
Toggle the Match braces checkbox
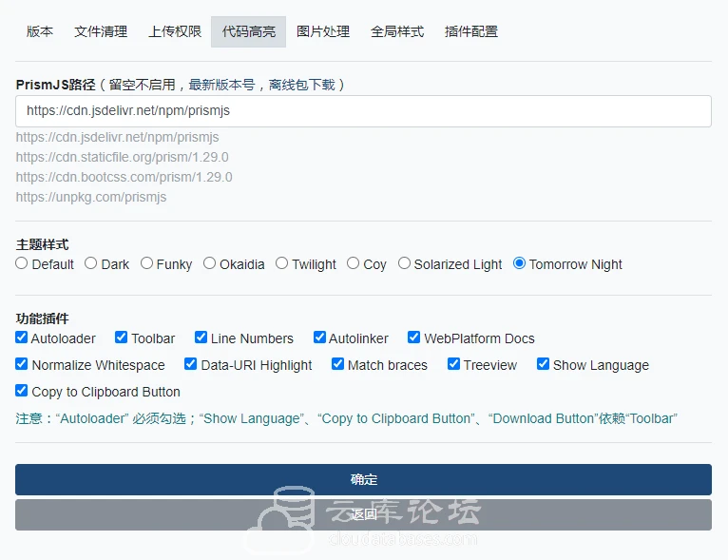[x=337, y=363]
